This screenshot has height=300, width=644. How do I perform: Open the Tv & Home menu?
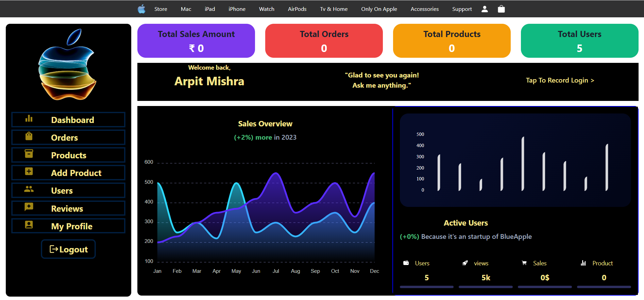(x=334, y=9)
